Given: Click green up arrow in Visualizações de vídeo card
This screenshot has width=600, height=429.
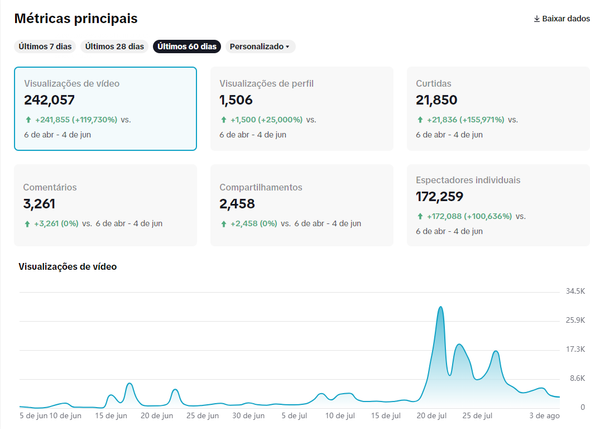Looking at the screenshot, I should point(28,119).
